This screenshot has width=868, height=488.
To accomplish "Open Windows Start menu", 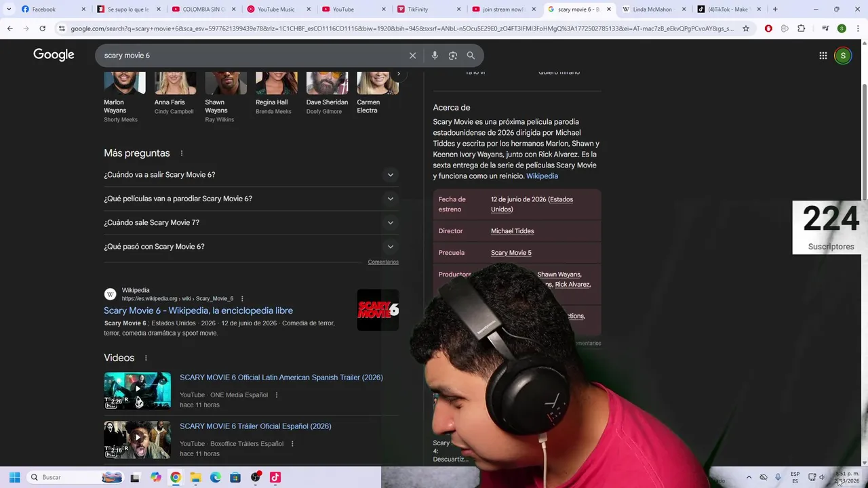I will (x=14, y=477).
